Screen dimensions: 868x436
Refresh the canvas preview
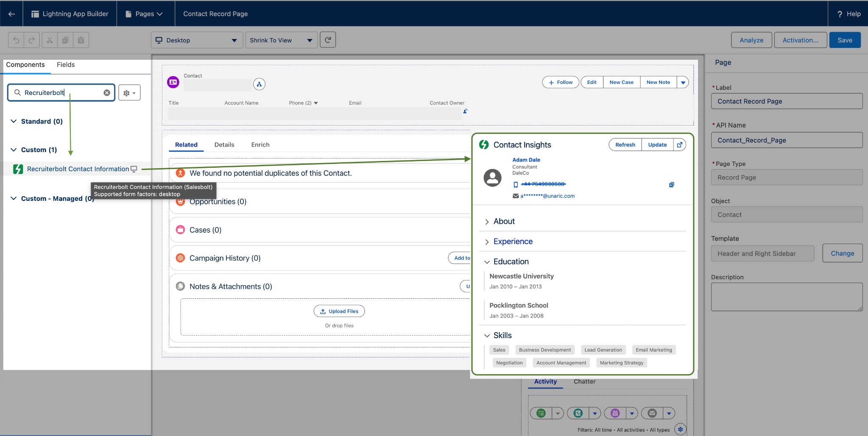pos(328,40)
